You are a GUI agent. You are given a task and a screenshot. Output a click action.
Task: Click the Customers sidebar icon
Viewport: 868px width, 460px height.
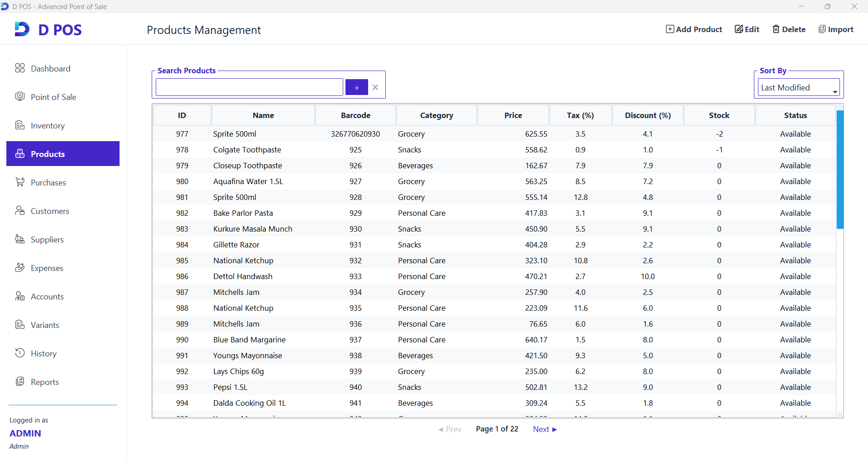coord(20,211)
